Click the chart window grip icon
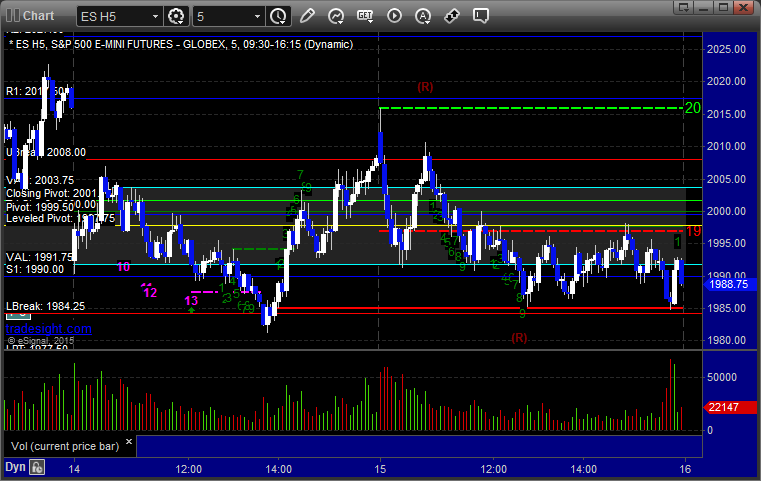 tap(13, 16)
